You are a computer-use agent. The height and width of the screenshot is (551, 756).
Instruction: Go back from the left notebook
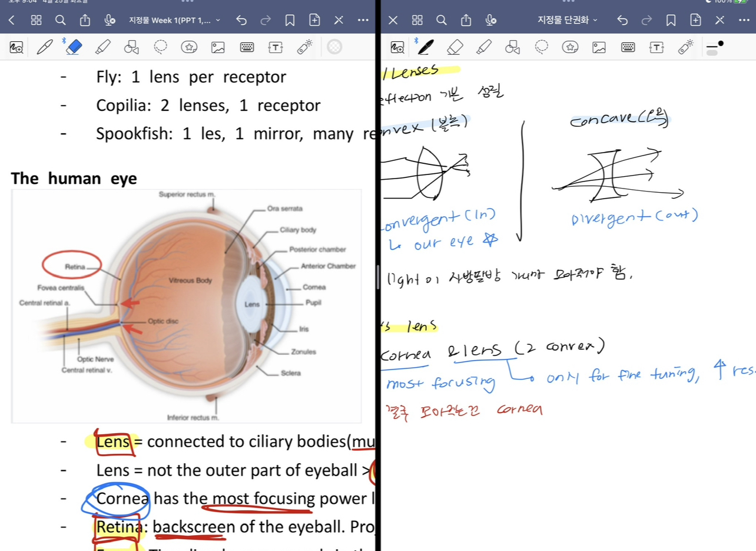coord(11,20)
